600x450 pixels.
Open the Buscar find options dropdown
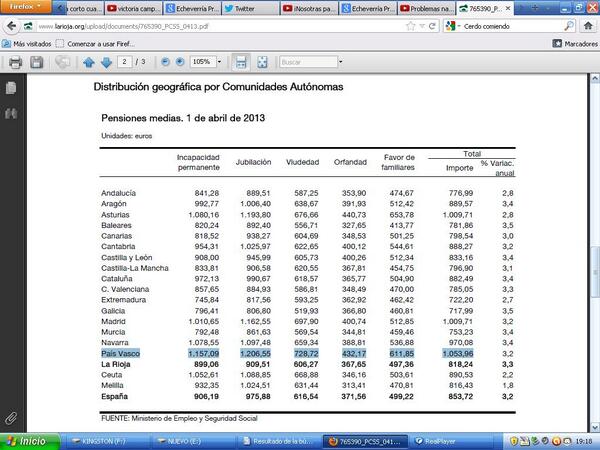tap(341, 62)
